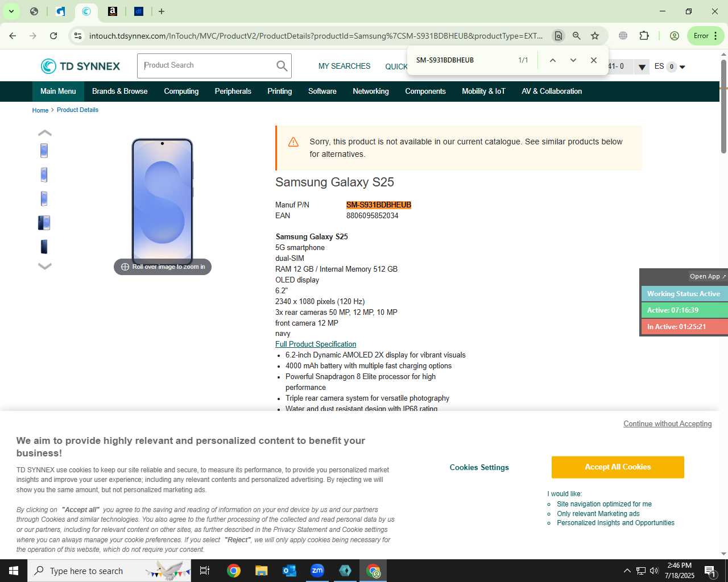Viewport: 728px width, 582px height.
Task: Open the Software menu
Action: point(322,92)
